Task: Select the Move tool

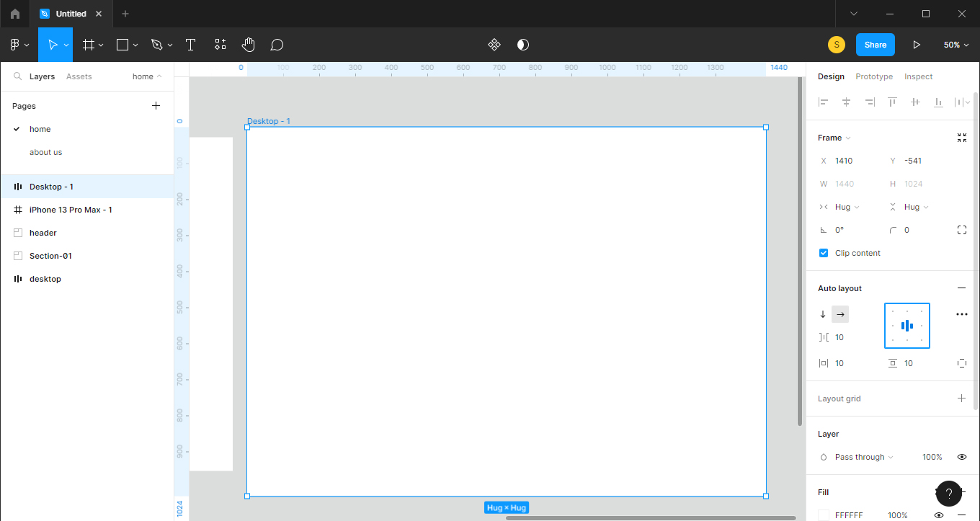Action: pos(52,45)
